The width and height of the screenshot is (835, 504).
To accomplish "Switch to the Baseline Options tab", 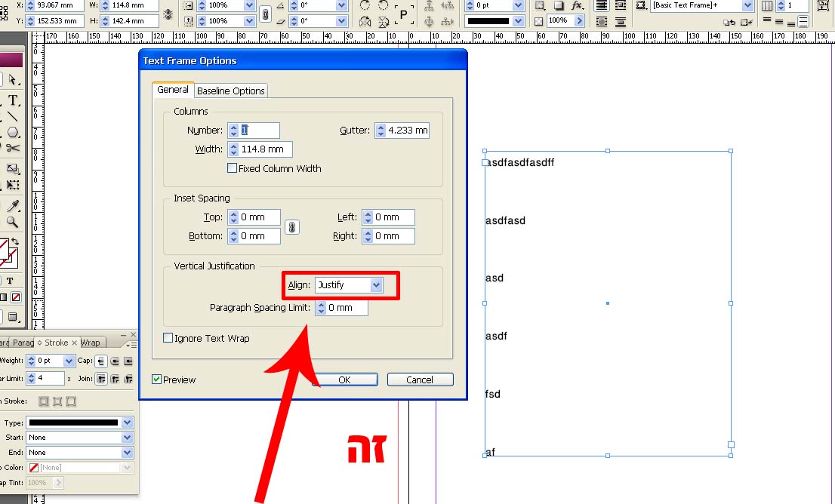I will click(230, 91).
